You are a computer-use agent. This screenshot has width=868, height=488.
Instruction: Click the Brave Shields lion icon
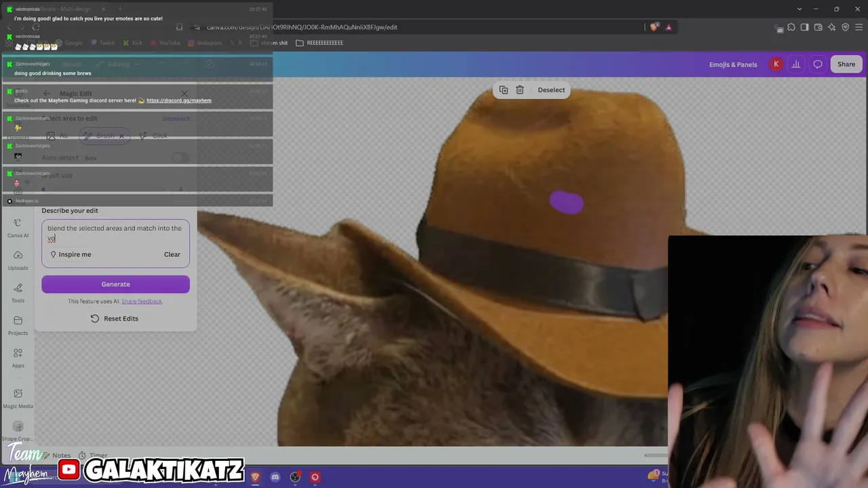coord(654,27)
